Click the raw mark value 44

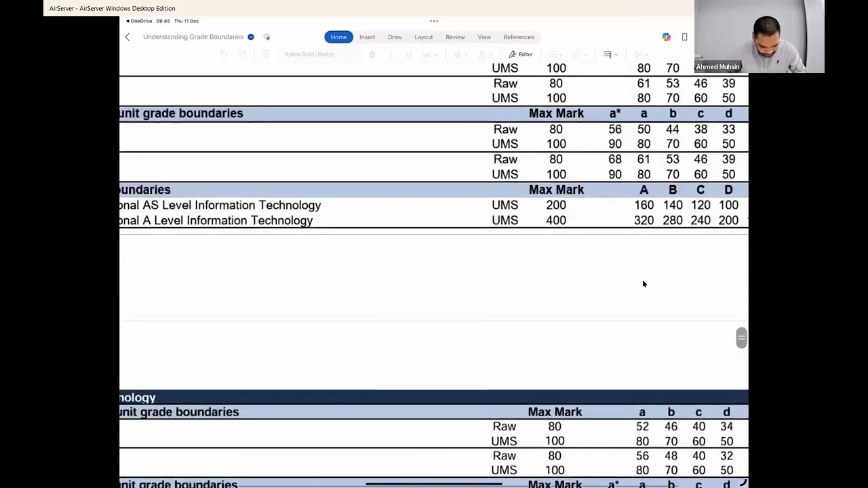673,129
